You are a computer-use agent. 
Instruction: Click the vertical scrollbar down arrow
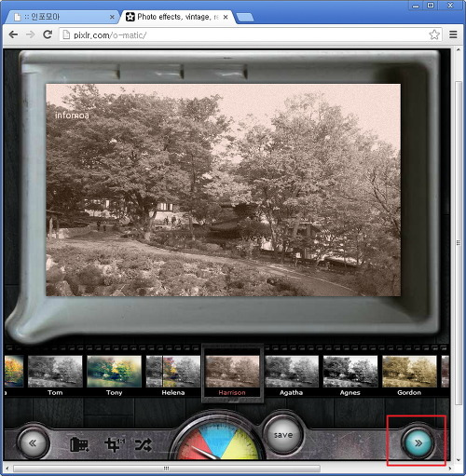point(459,460)
